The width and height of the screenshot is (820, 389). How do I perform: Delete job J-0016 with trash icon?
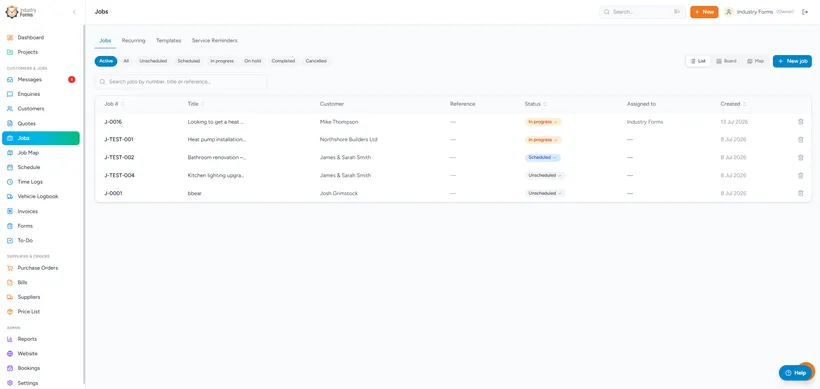[800, 122]
